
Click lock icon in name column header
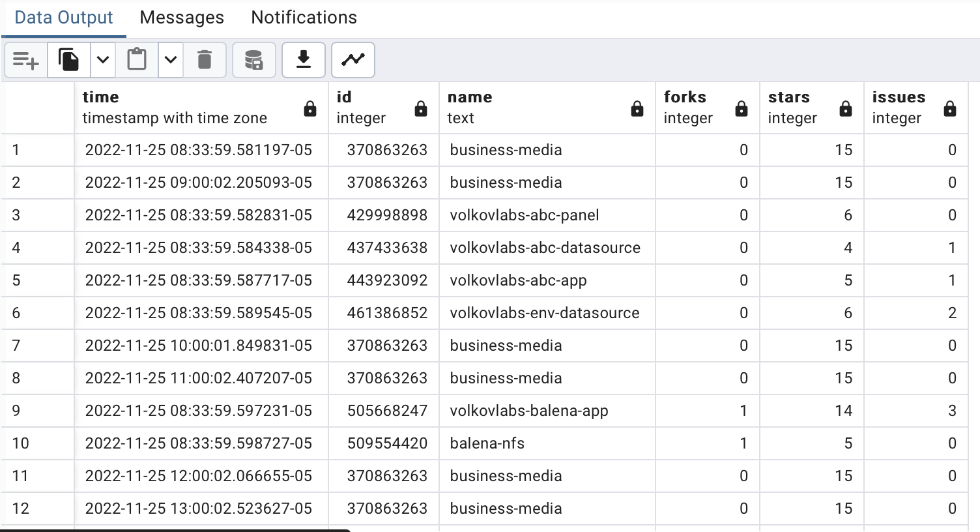point(637,109)
